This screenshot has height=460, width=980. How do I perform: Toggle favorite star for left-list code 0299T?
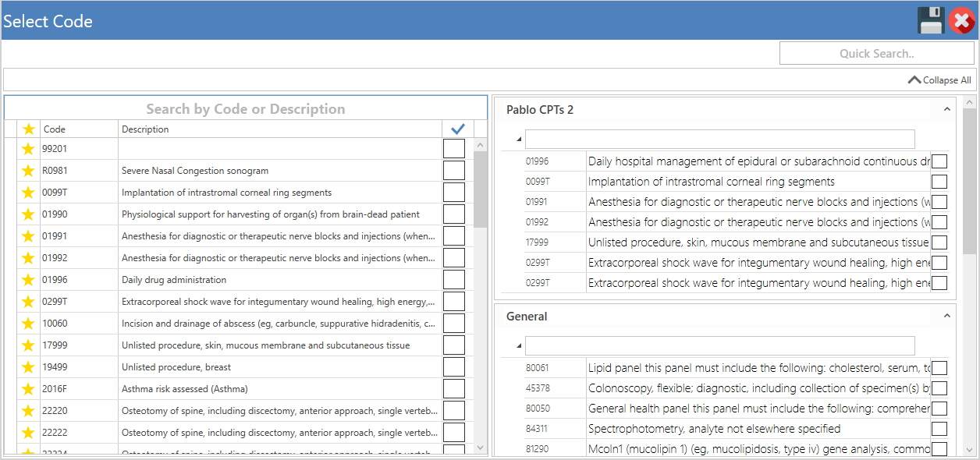point(29,302)
